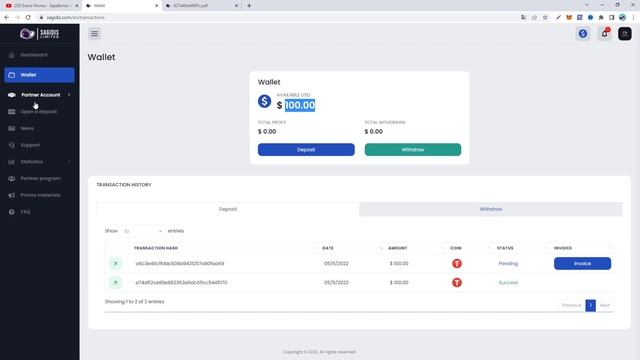Switch to the PDF browser tab
Image resolution: width=640 pixels, height=360 pixels.
coord(202,6)
